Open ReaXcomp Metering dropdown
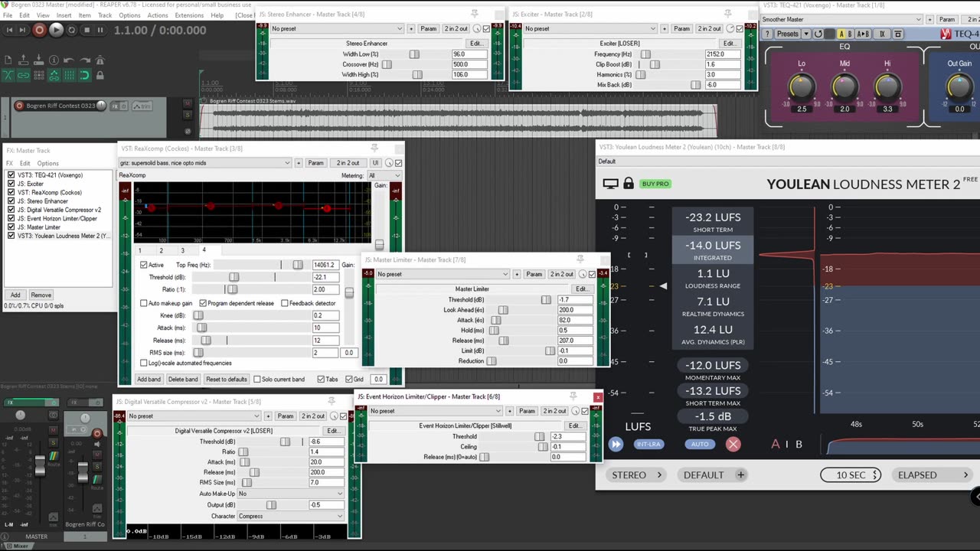The width and height of the screenshot is (980, 551). (384, 175)
